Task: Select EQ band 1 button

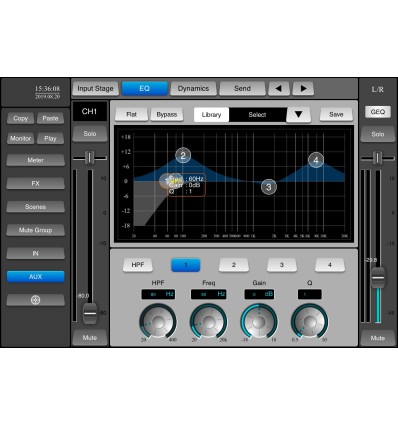Action: (186, 265)
